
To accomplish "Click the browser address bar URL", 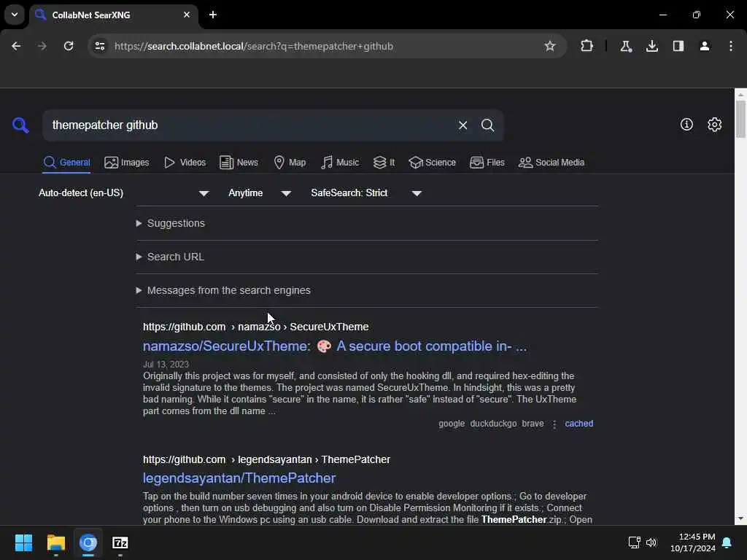I will tap(254, 46).
